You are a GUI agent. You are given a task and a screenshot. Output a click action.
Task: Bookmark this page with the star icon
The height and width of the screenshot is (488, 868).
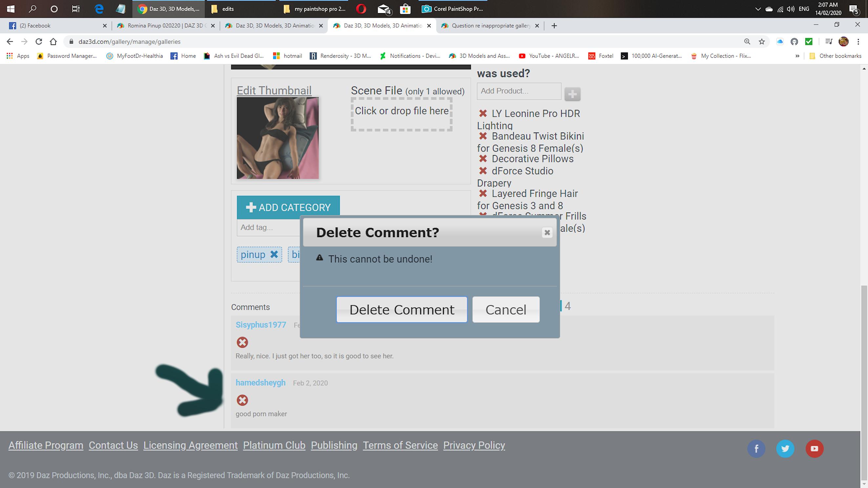[761, 41]
